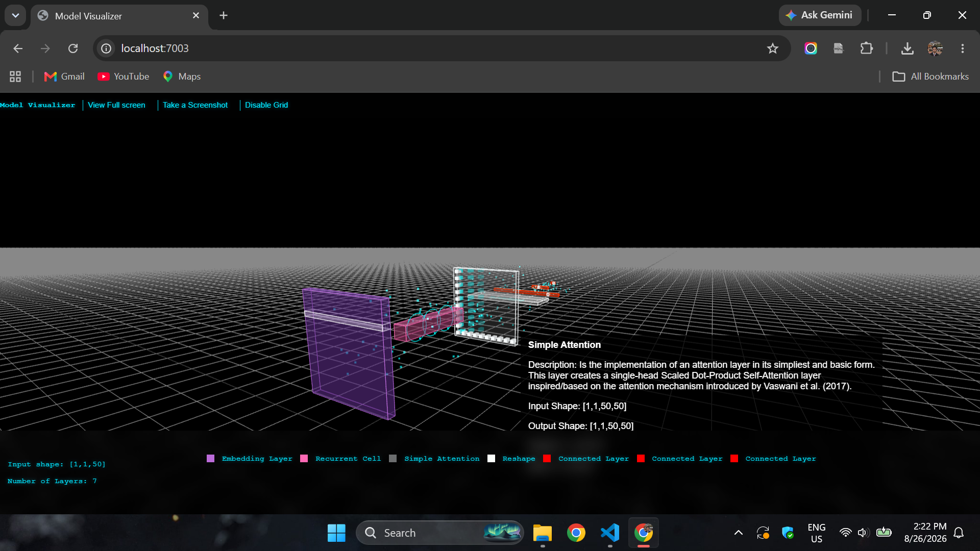This screenshot has width=980, height=551.
Task: Open Visual Studio Code from taskbar
Action: (610, 533)
